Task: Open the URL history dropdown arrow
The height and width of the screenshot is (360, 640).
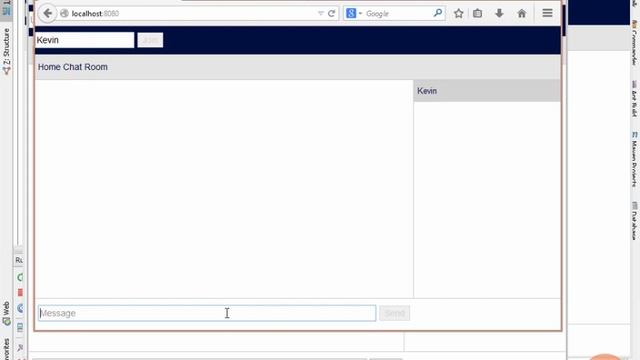Action: pos(320,13)
